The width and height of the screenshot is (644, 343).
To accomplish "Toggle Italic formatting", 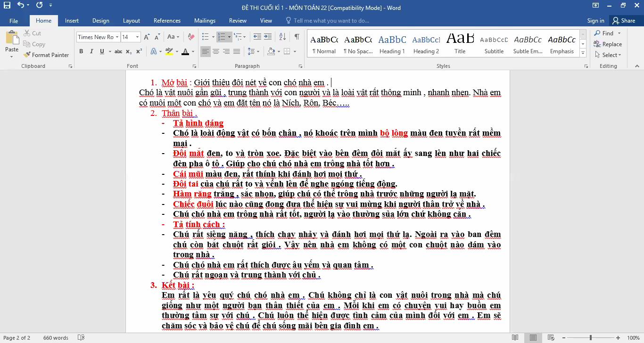I will click(91, 51).
